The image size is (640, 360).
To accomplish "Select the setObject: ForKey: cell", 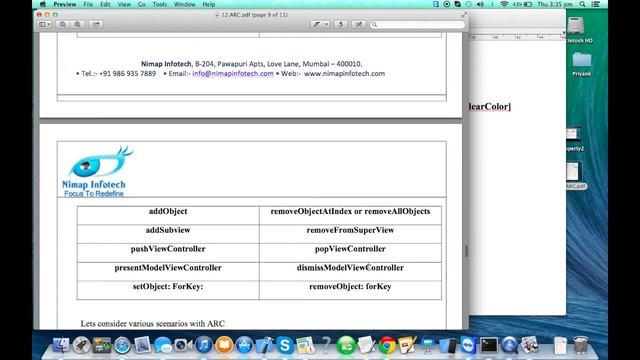I will pos(168,290).
